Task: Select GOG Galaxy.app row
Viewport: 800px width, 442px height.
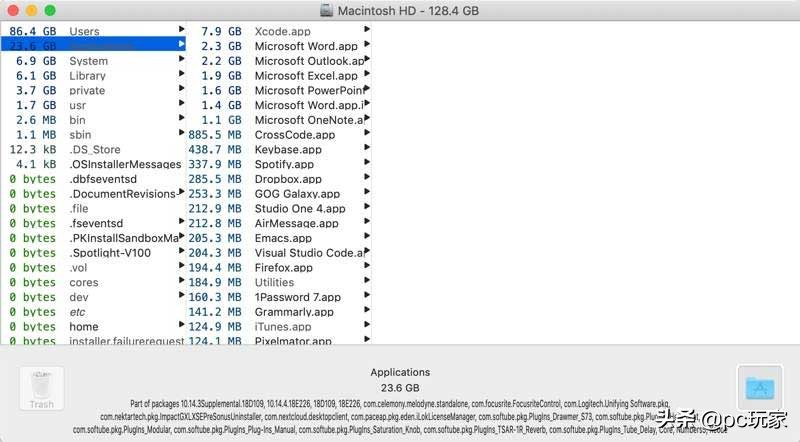Action: (x=279, y=194)
